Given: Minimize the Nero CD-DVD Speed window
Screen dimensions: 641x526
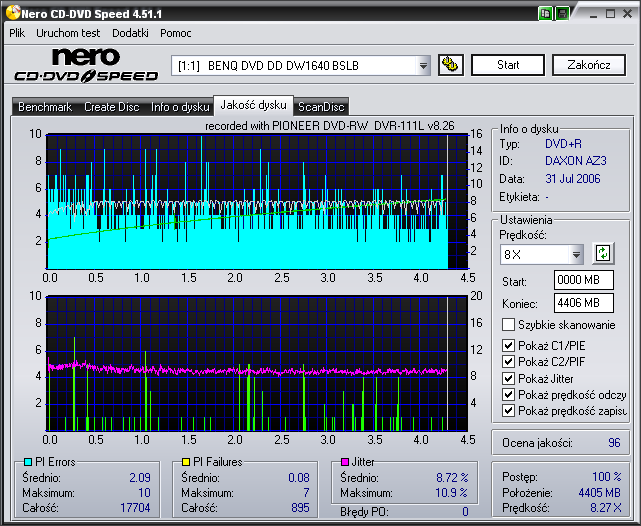Looking at the screenshot, I should [x=594, y=14].
